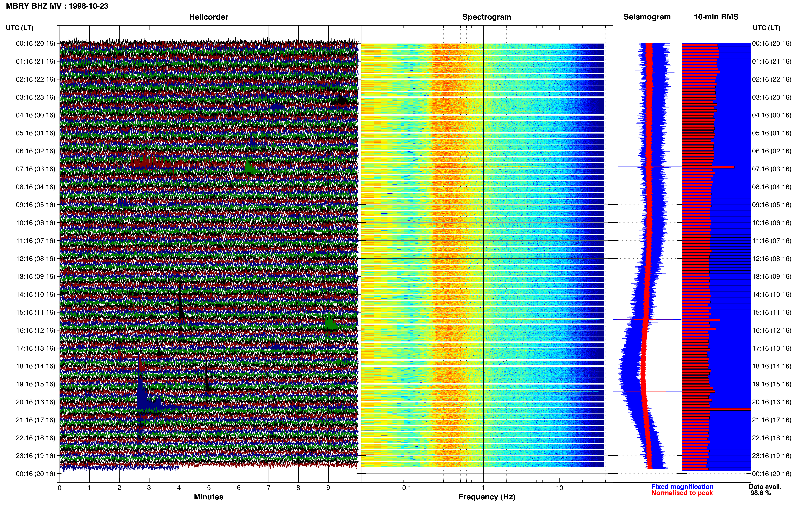The width and height of the screenshot is (812, 508).
Task: Click tick label '5' on the Minutes axis
Action: [209, 488]
